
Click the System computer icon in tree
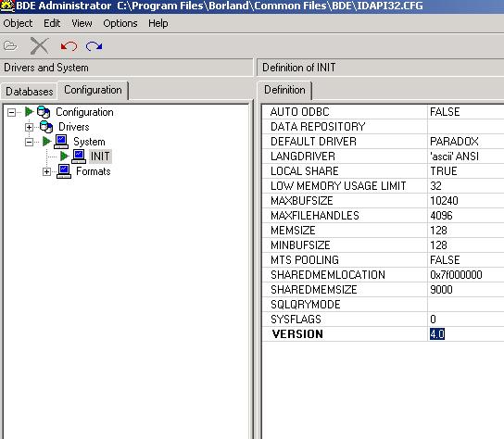[61, 142]
